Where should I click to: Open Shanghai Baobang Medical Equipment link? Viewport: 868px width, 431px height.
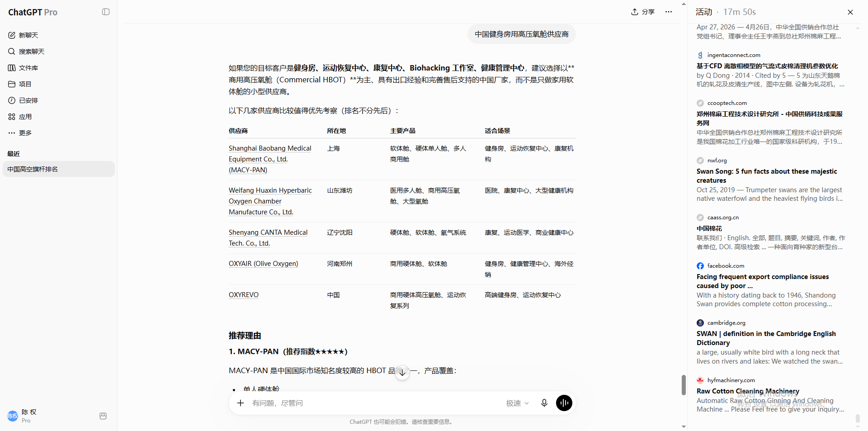(x=270, y=159)
